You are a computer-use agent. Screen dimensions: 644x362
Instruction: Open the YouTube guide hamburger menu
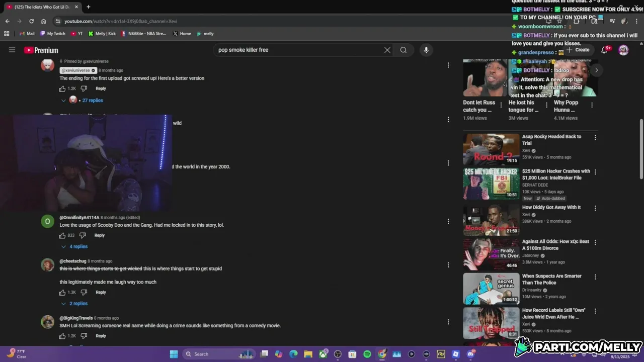point(12,50)
